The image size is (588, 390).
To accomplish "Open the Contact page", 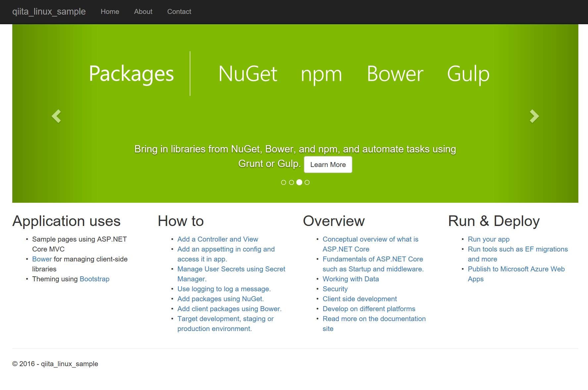I will 179,12.
